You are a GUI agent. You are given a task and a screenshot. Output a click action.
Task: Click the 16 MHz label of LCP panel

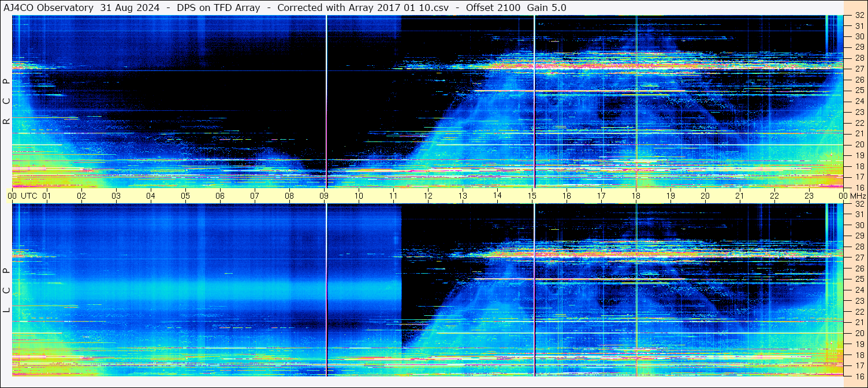[x=859, y=376]
